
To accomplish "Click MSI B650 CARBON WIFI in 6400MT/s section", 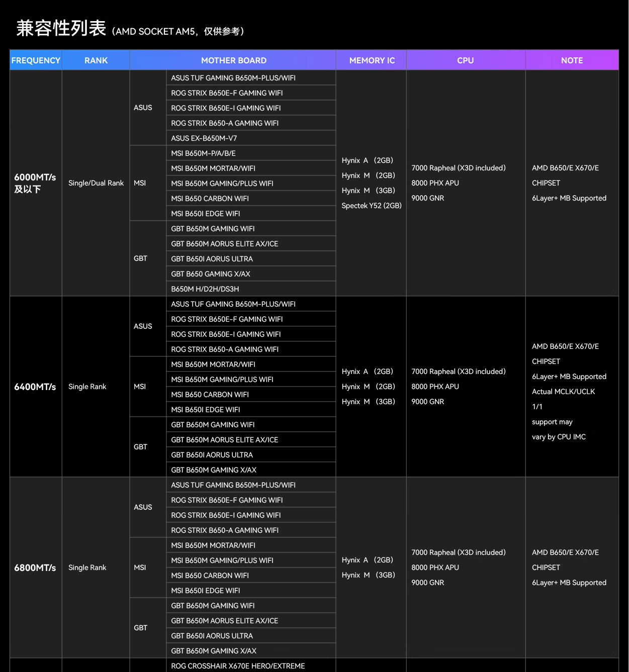I will [x=251, y=394].
